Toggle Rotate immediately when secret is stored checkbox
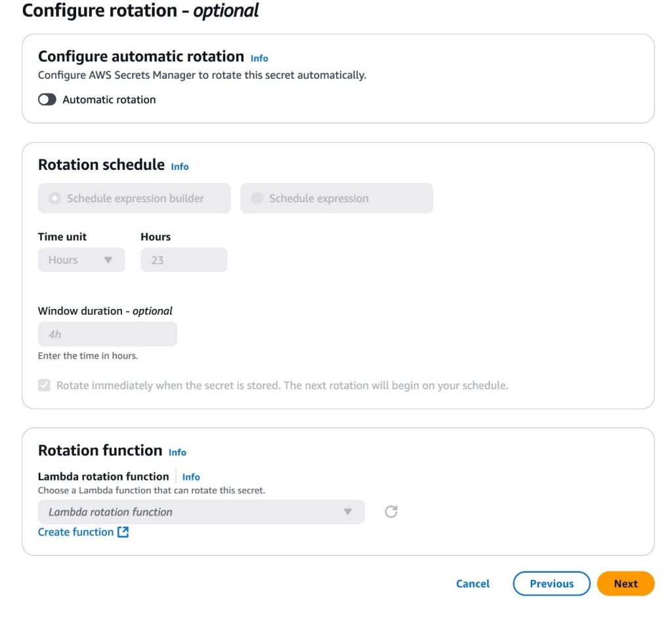672x618 pixels. tap(44, 385)
